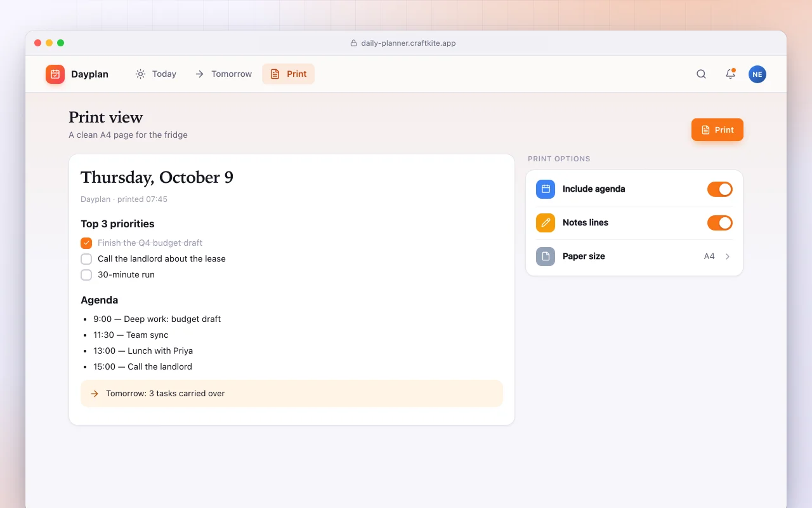Click the PRINT OPTIONS section label
Screen dimensions: 812x508
(559, 159)
